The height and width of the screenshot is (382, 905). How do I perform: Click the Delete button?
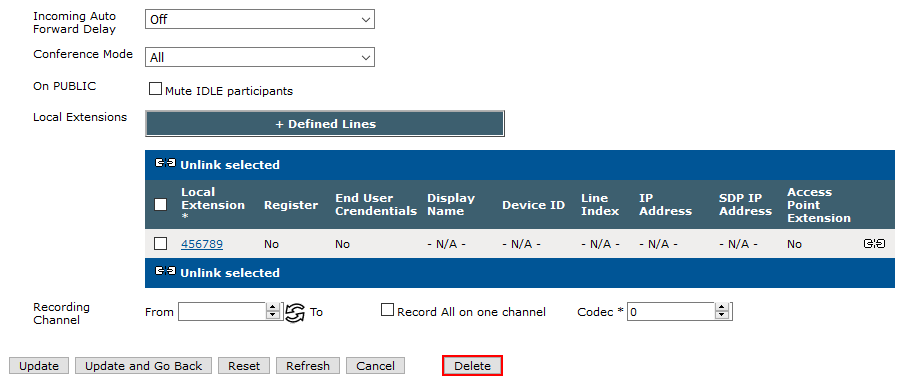[472, 366]
